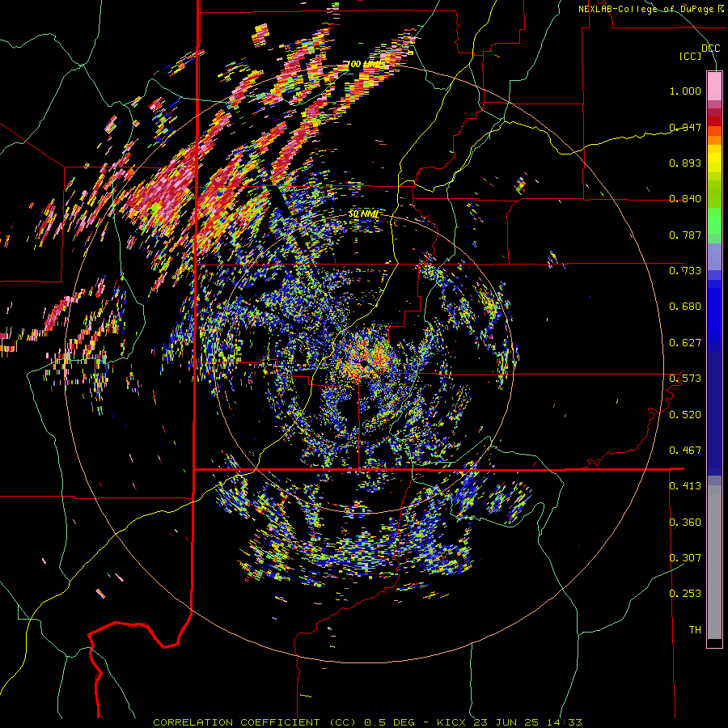Click the 0.680 legend value
The width and height of the screenshot is (728, 728).
coord(685,307)
